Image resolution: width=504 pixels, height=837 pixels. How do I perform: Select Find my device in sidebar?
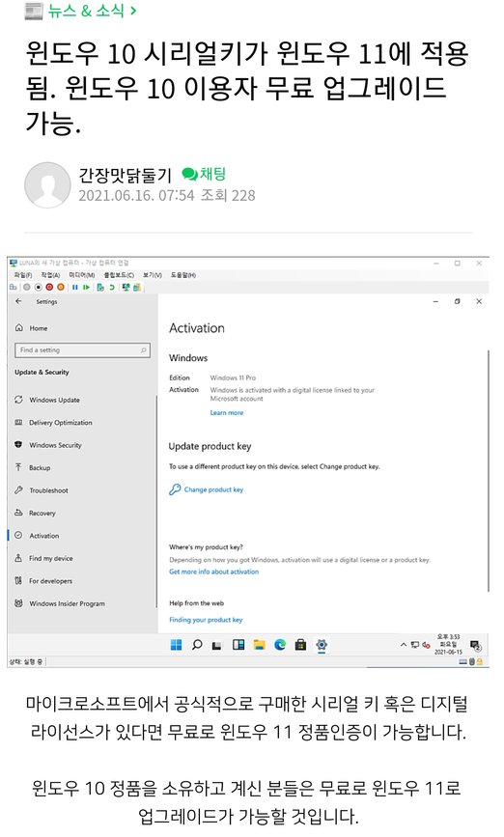point(43,558)
